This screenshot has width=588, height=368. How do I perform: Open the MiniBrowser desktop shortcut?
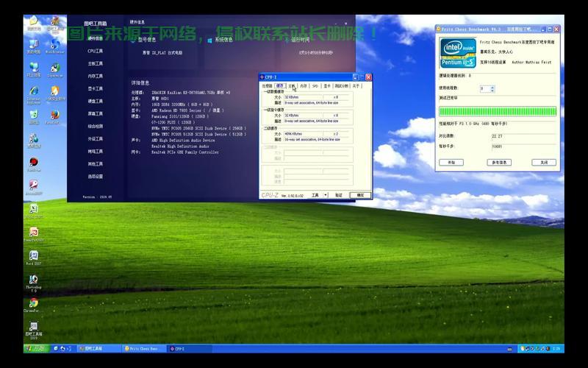(x=54, y=44)
